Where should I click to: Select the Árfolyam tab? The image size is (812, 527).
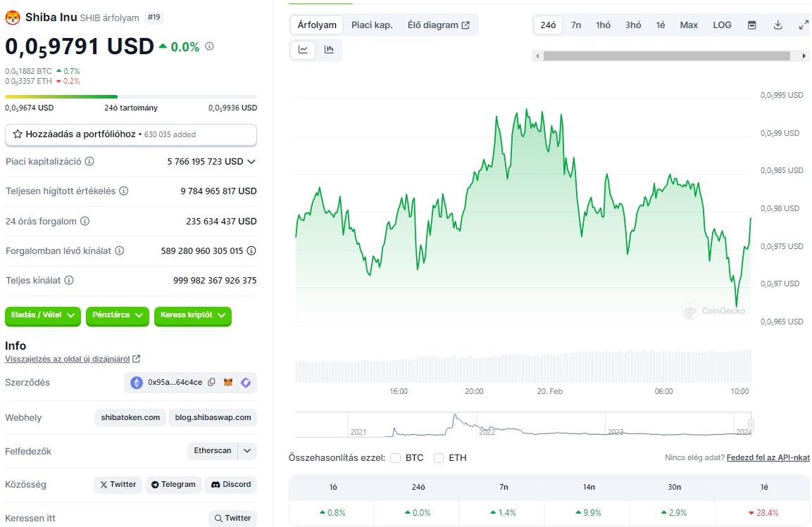click(317, 25)
